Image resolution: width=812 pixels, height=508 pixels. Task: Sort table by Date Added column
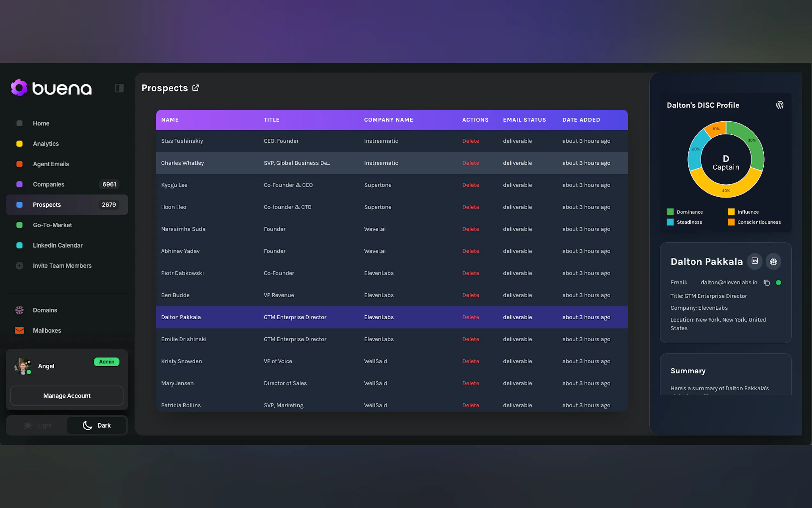click(x=581, y=120)
